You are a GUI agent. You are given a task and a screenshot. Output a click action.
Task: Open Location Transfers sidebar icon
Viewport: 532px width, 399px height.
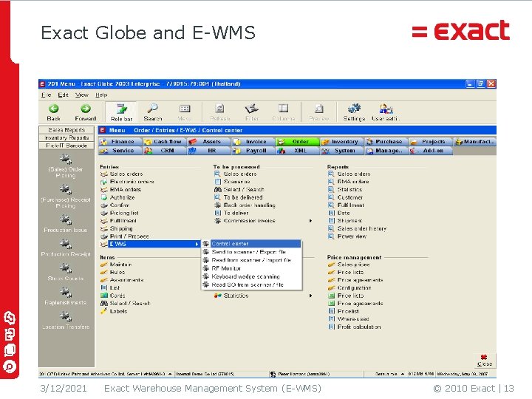(x=66, y=316)
